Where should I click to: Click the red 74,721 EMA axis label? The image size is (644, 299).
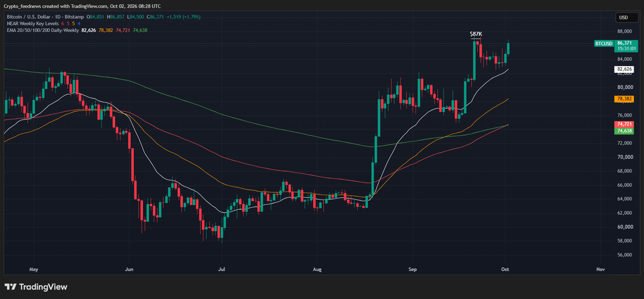click(623, 124)
